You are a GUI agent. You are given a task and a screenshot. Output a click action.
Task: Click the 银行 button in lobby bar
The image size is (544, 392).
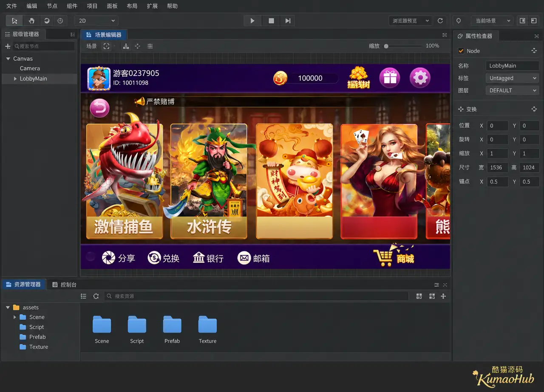point(208,258)
